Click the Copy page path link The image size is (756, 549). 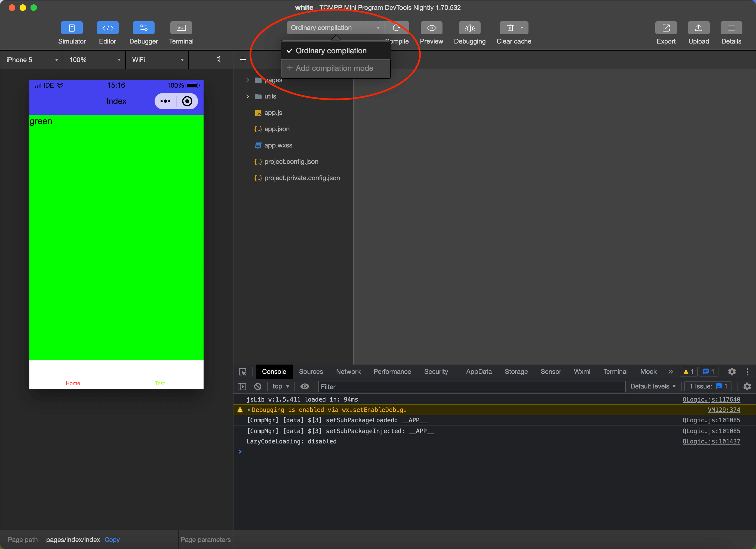(112, 539)
